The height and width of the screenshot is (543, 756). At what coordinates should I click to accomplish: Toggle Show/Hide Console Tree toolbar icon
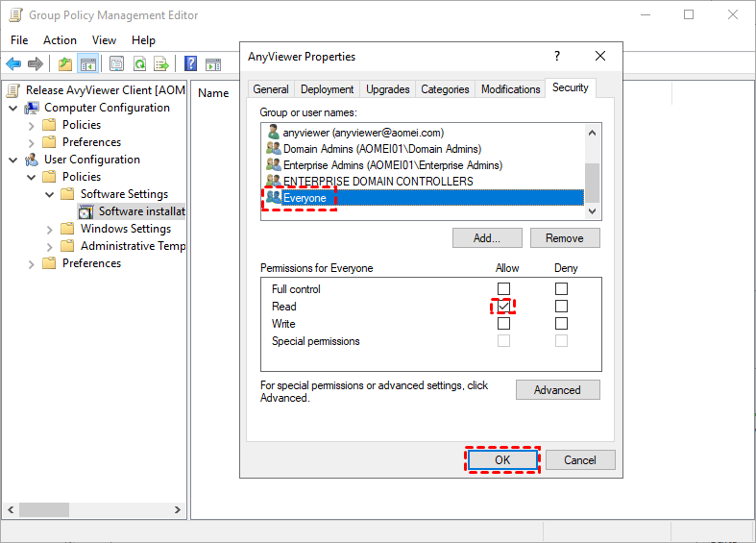coord(88,64)
